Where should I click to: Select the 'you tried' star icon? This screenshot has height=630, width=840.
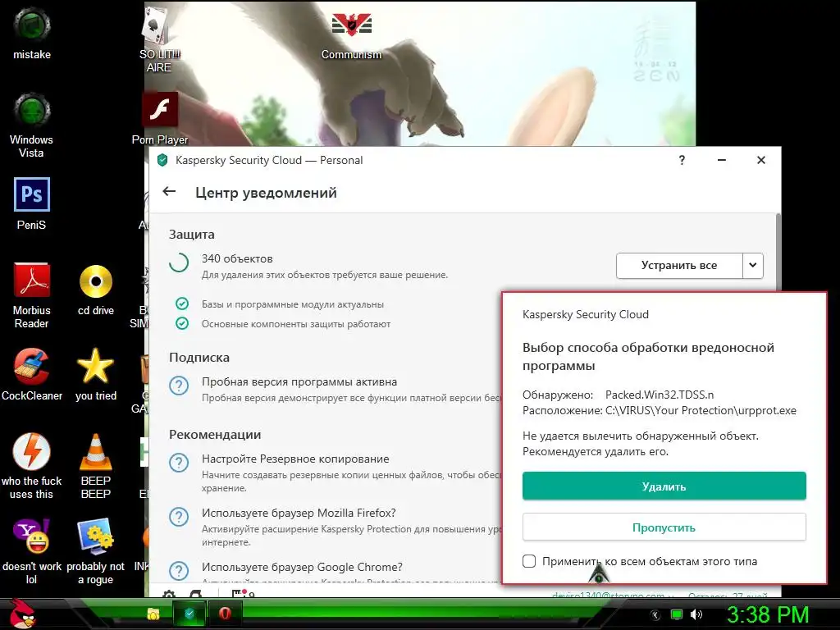96,374
